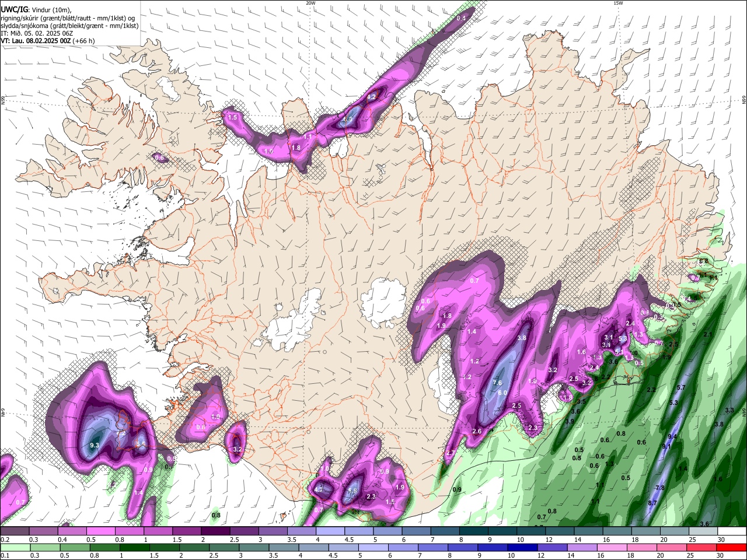Click the 2.1 value off the east coast
The width and height of the screenshot is (747, 560).
point(708,334)
